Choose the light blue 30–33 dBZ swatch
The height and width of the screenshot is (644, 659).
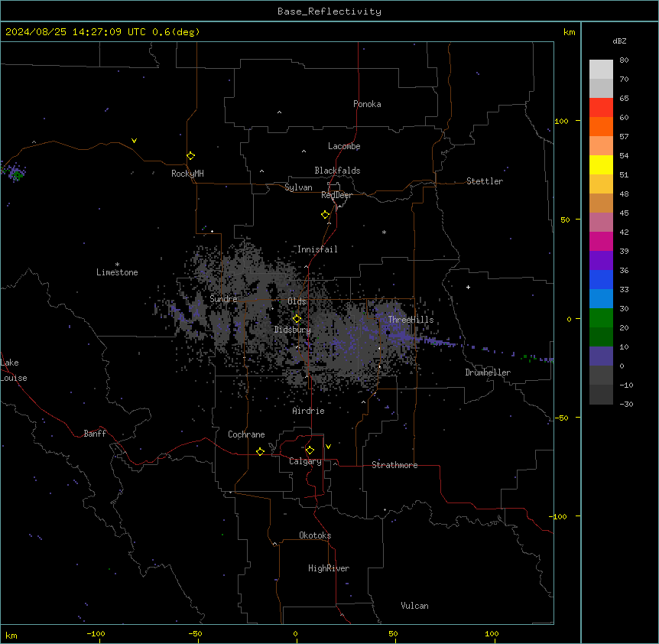point(601,298)
